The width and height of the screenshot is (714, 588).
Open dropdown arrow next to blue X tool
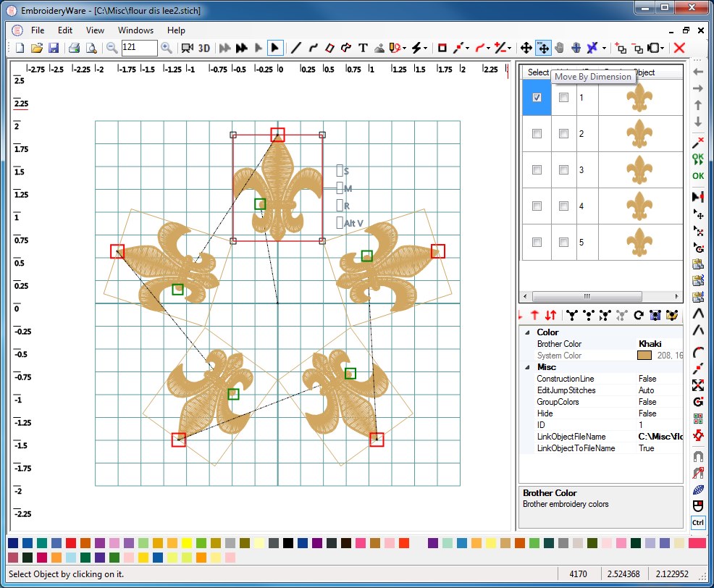click(x=604, y=48)
